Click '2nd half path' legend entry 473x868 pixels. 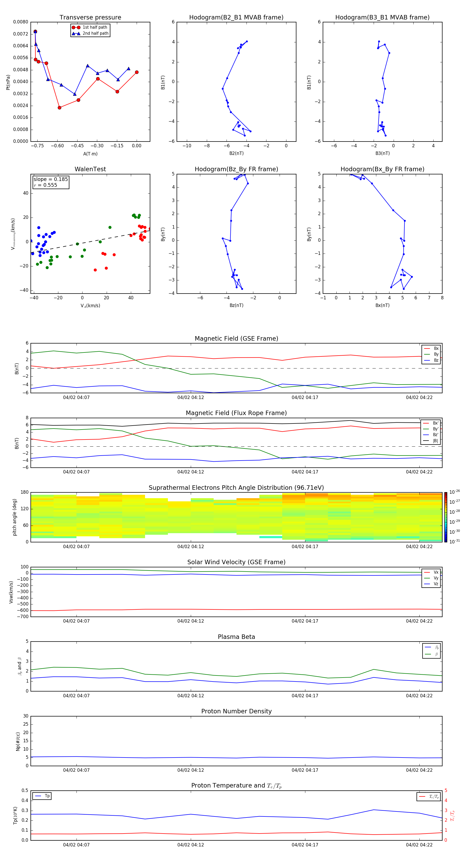point(90,33)
